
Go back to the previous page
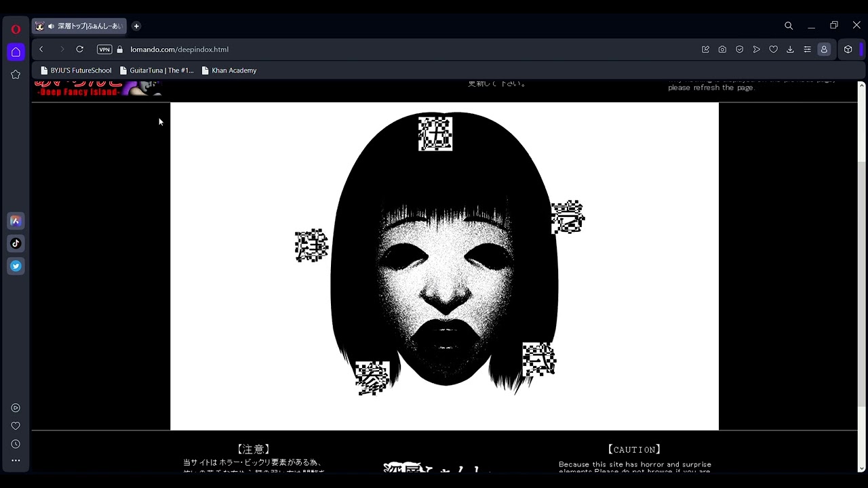[x=41, y=49]
